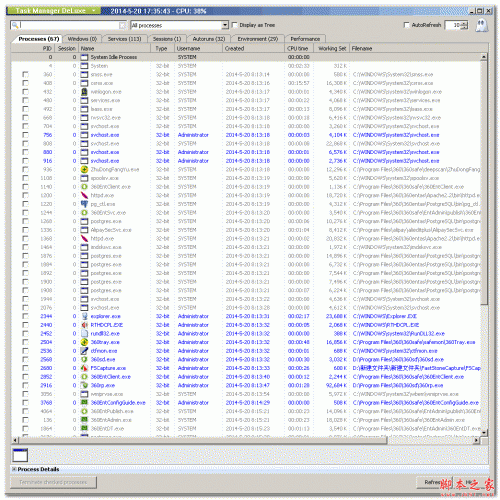Click the 360rp.exe process icon
This screenshot has height=500, width=500.
(85, 385)
